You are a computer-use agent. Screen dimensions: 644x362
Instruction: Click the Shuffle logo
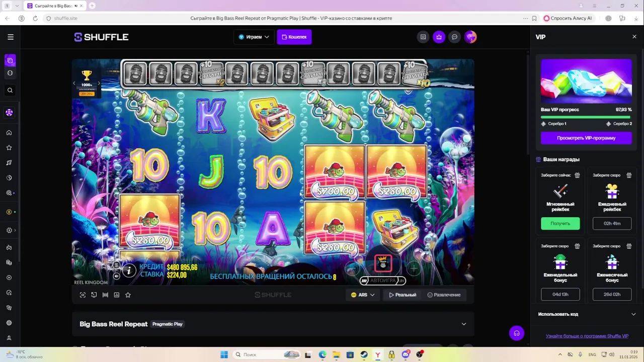click(x=102, y=37)
